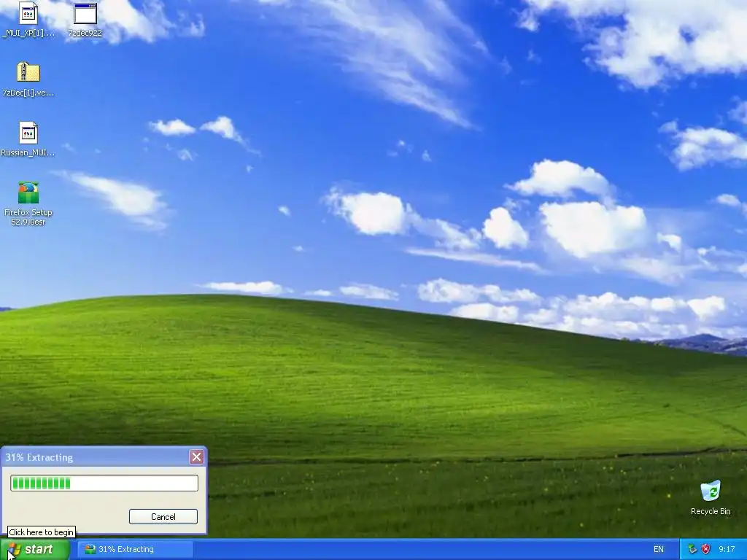The image size is (747, 560).
Task: Click the 9:17 clock in the system tray
Action: tap(727, 549)
